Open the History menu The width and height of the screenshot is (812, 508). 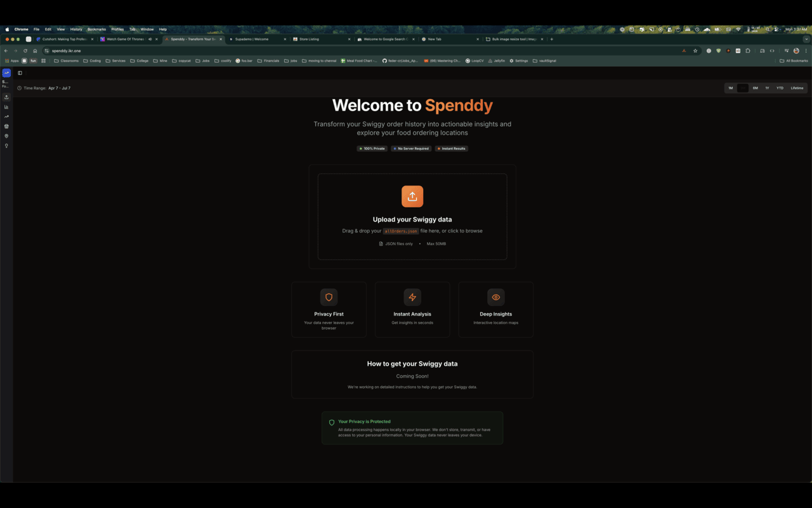76,29
